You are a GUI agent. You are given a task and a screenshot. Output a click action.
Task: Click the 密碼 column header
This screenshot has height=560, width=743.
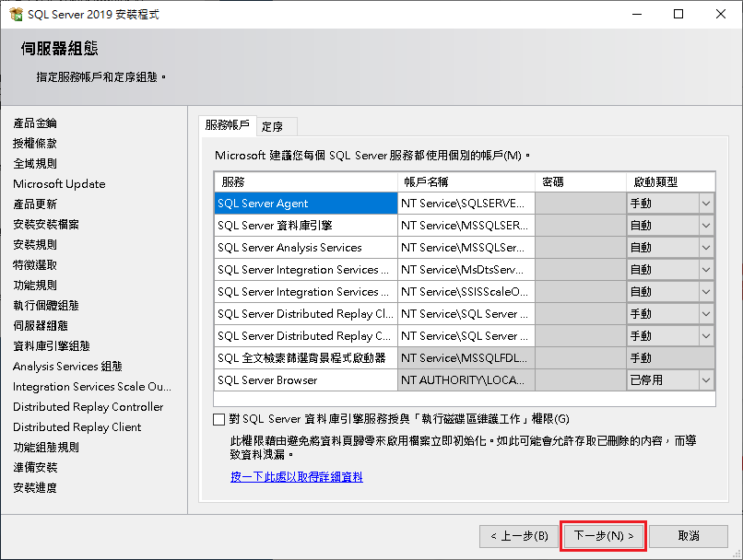[581, 182]
